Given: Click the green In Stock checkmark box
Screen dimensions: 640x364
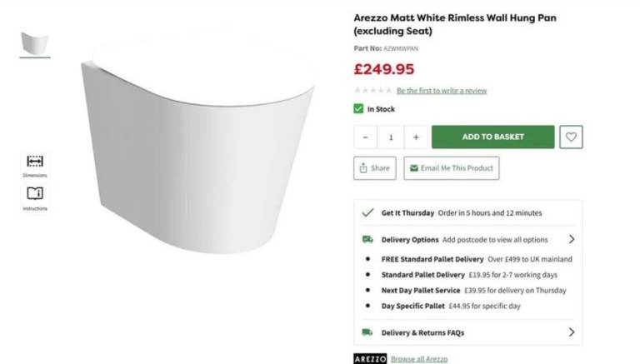Looking at the screenshot, I should point(358,108).
